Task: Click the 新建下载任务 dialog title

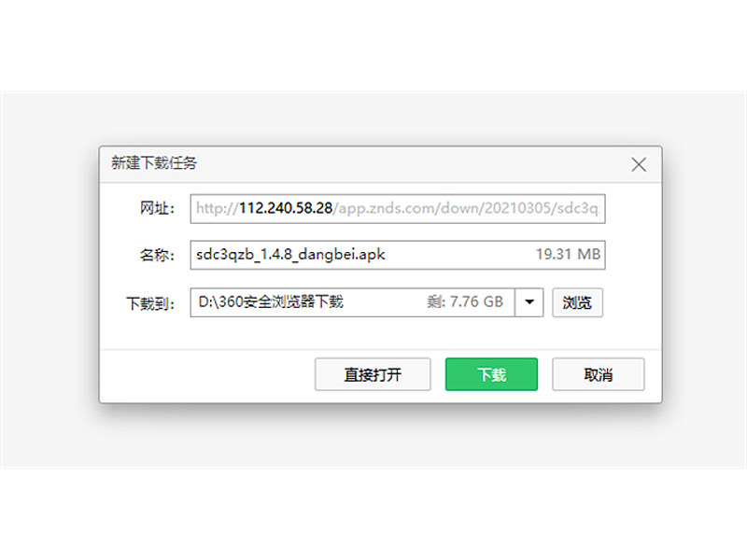Action: (x=154, y=162)
